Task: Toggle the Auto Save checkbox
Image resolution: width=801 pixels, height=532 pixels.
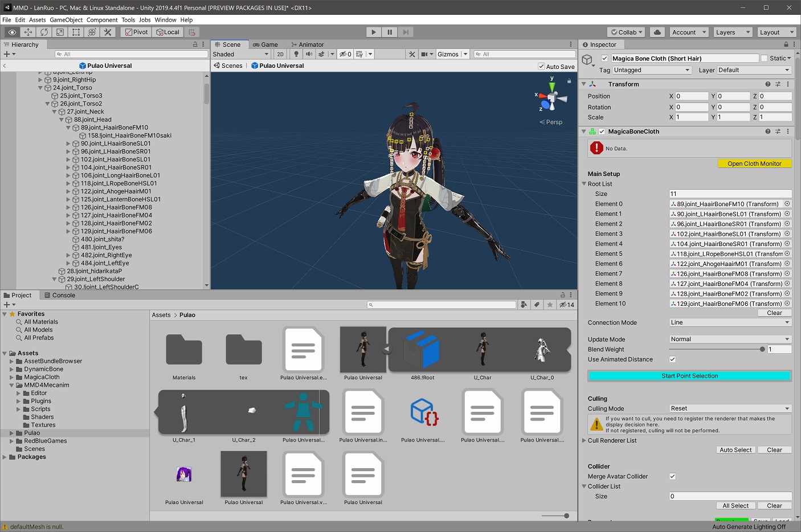Action: pos(541,66)
